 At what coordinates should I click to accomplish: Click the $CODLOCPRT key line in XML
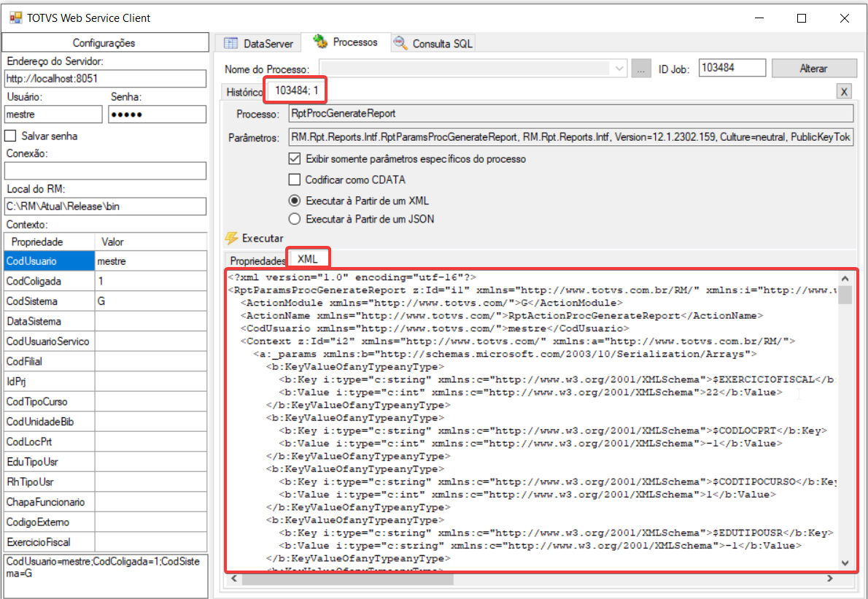552,430
